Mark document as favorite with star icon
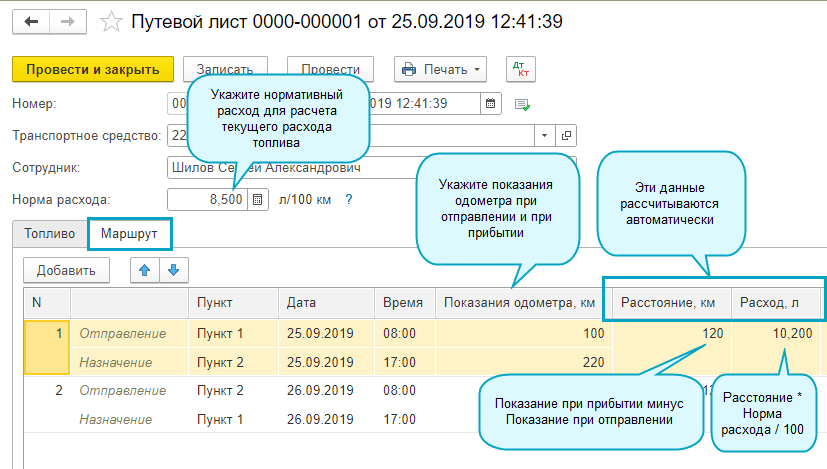 (x=111, y=22)
